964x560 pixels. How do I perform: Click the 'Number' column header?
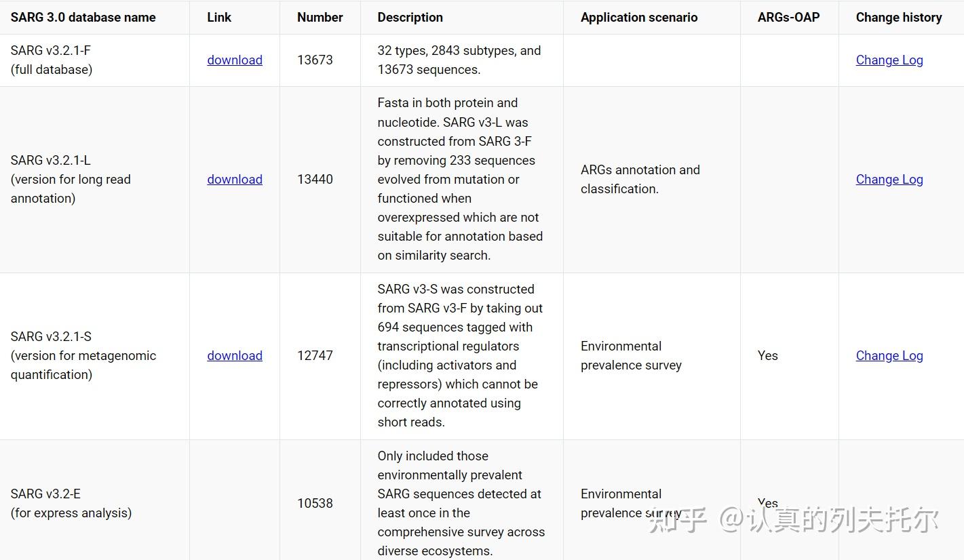pos(320,18)
